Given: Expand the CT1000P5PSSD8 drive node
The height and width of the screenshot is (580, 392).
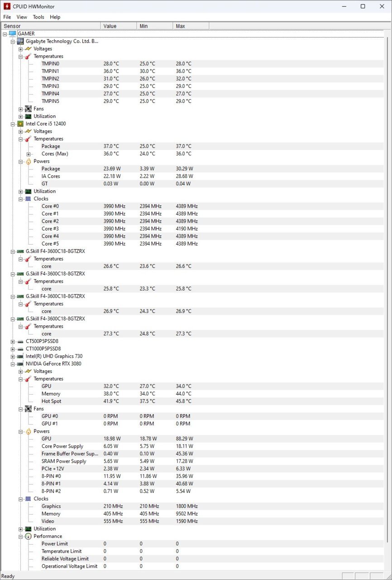Looking at the screenshot, I should [13, 349].
